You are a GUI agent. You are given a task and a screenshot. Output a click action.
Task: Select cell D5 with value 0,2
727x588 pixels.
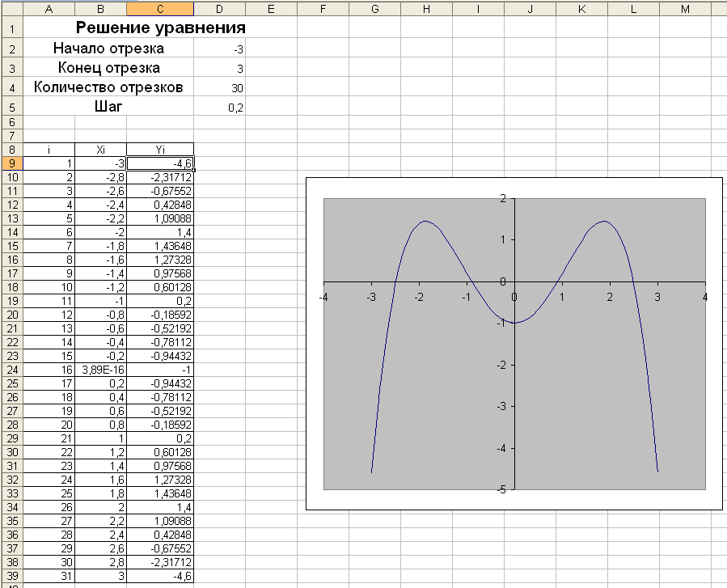click(220, 107)
